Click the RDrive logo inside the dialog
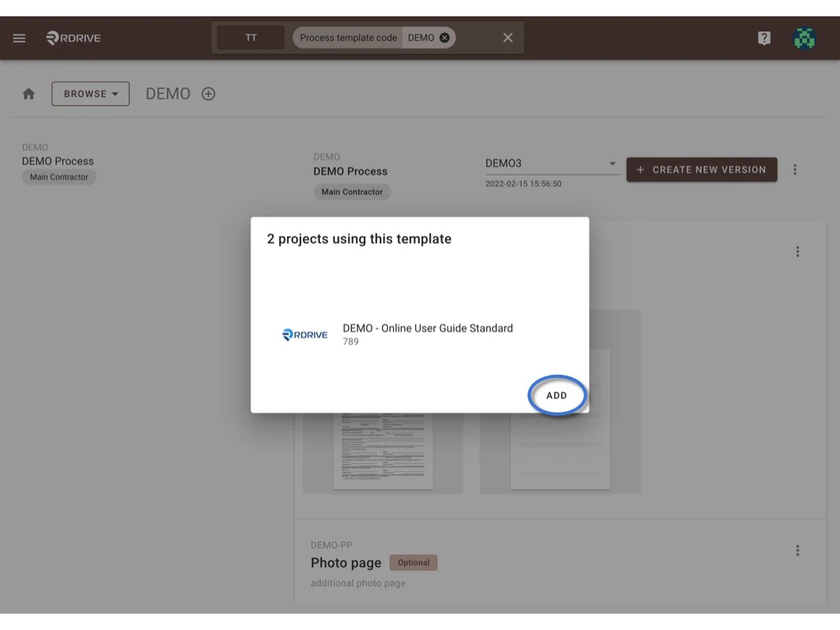 click(304, 334)
